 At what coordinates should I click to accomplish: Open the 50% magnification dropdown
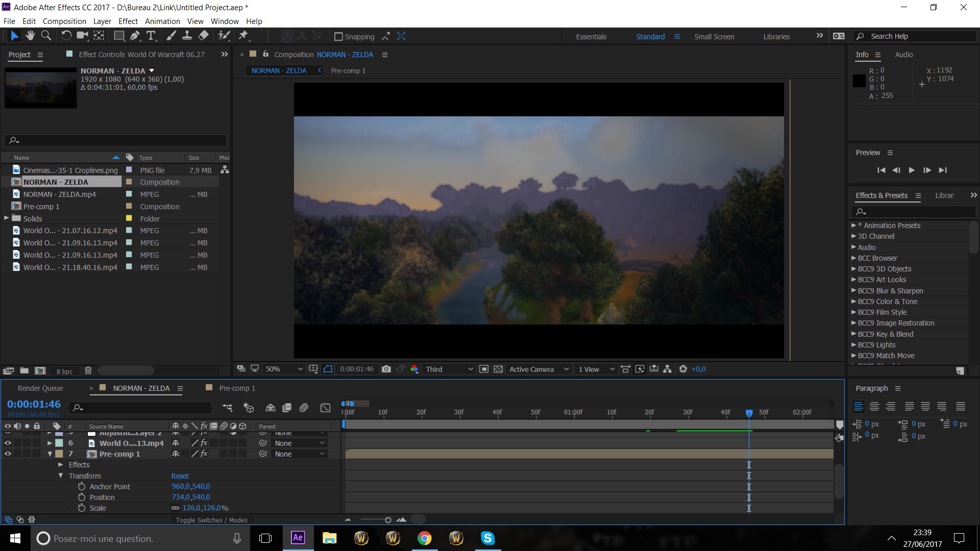pos(284,369)
